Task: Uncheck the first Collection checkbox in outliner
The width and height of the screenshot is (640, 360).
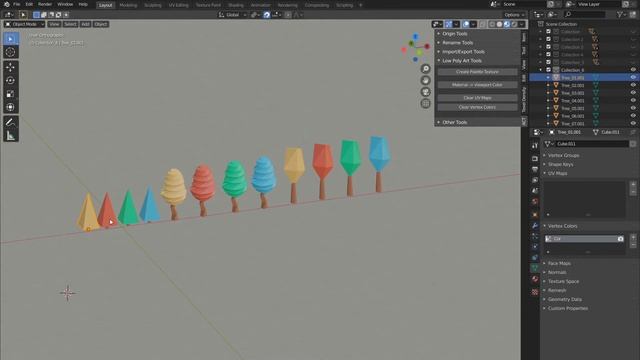Action: coord(549,31)
